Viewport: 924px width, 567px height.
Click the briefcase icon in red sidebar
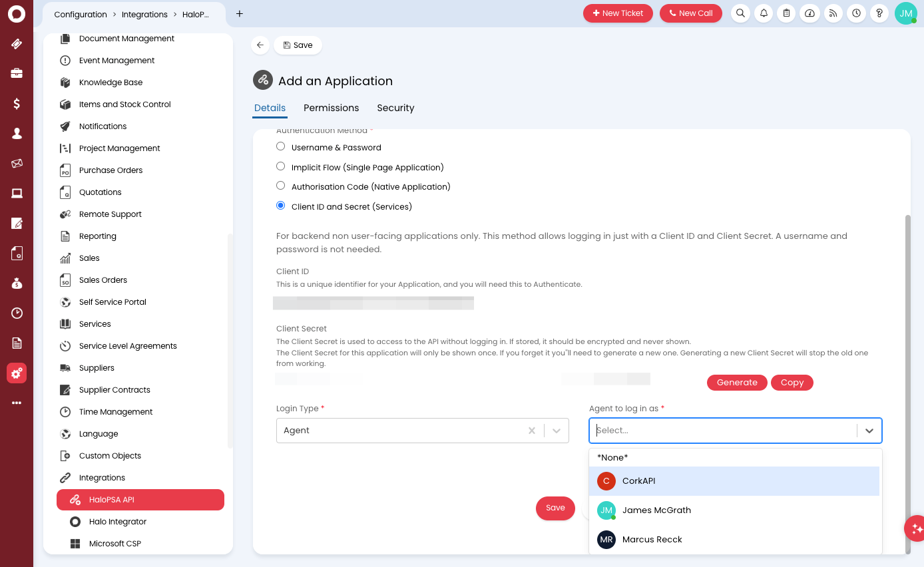(17, 73)
